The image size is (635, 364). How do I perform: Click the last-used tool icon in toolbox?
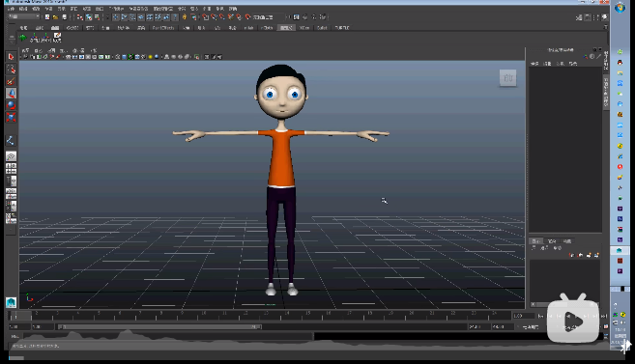pyautogui.click(x=11, y=141)
